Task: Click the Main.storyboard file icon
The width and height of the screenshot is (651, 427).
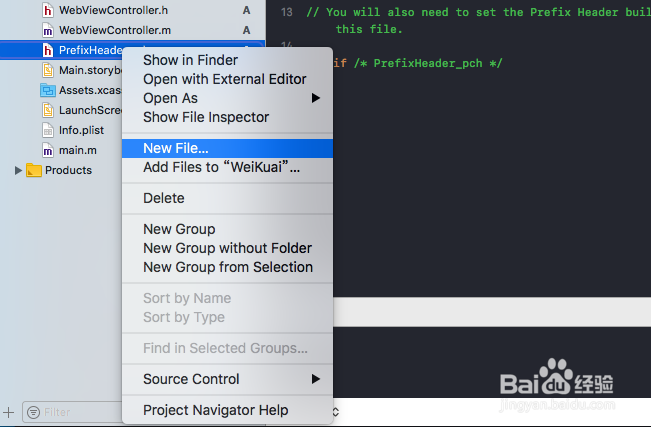Action: coord(48,70)
